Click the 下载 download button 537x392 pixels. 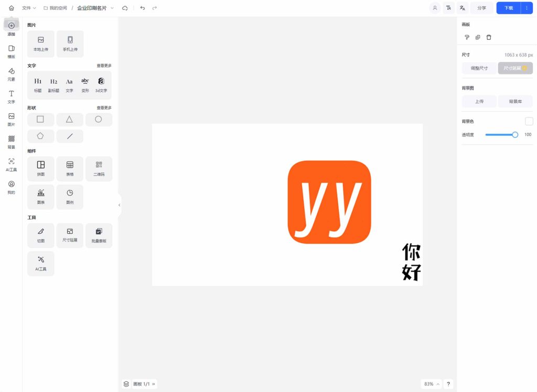click(x=508, y=8)
